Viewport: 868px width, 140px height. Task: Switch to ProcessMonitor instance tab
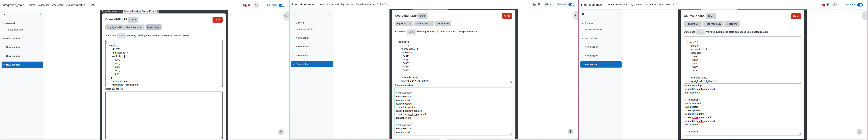point(132,11)
